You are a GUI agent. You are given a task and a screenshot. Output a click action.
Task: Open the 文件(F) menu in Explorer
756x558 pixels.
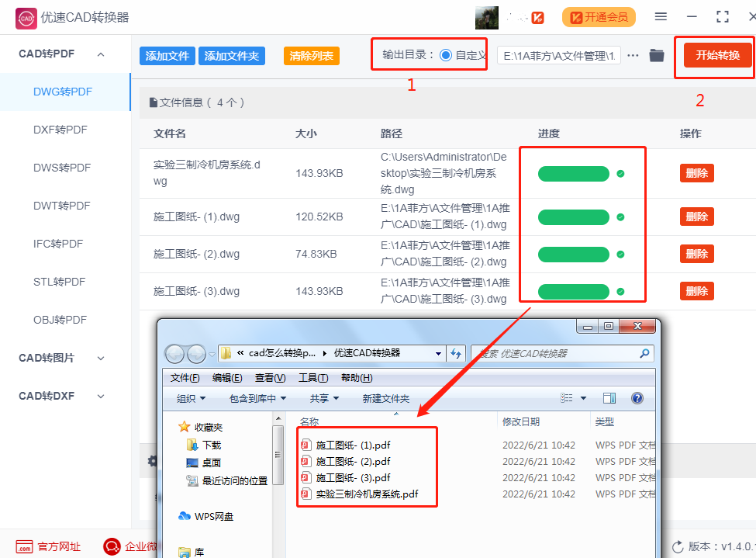coord(185,378)
